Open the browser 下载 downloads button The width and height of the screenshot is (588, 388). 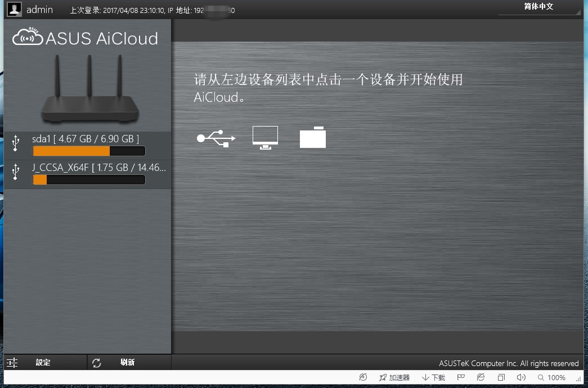tap(433, 377)
